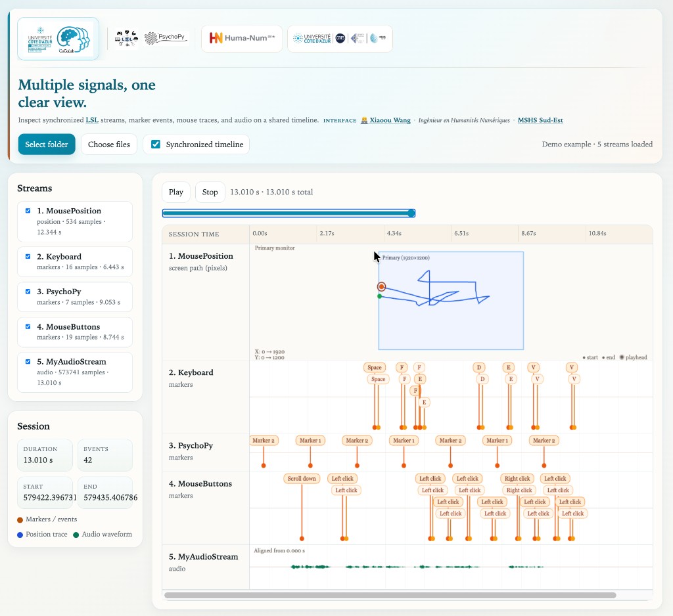Image resolution: width=673 pixels, height=616 pixels.
Task: Click the LSL logo in the header
Action: (x=126, y=39)
